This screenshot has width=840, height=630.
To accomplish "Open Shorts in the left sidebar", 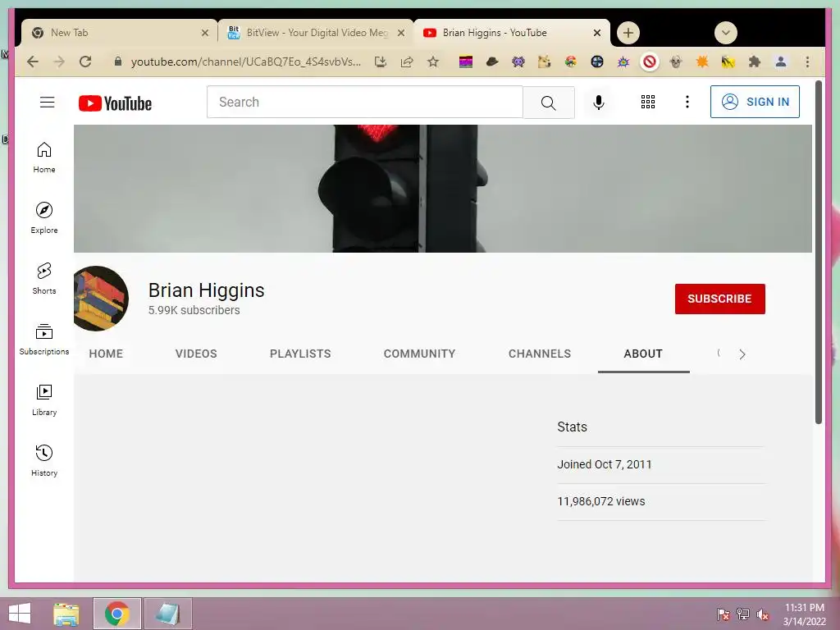I will (44, 279).
